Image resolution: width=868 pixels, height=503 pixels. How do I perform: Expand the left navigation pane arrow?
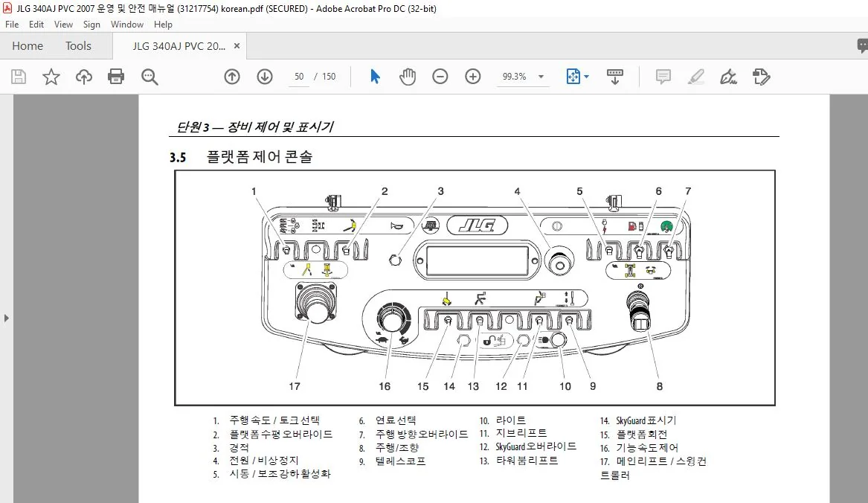pos(6,318)
